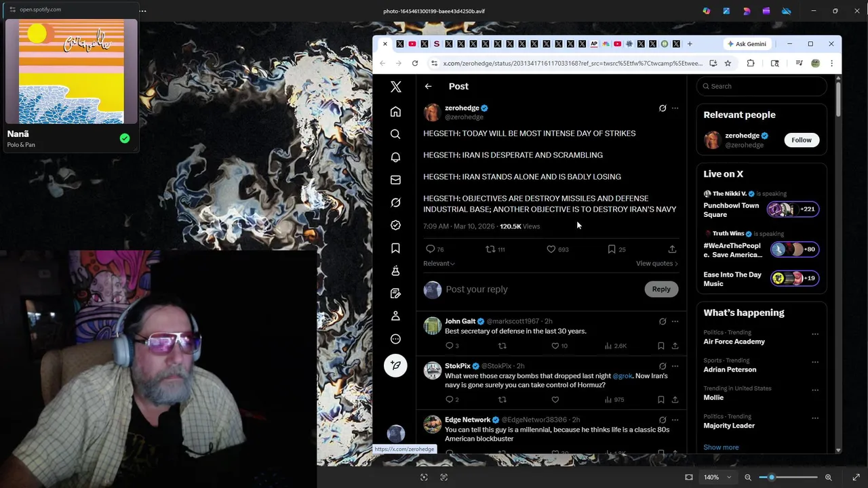Click the compose post feather button

(395, 365)
